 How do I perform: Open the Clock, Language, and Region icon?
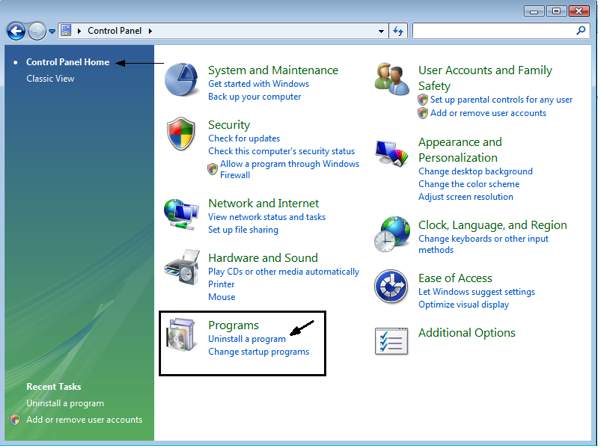pos(391,235)
